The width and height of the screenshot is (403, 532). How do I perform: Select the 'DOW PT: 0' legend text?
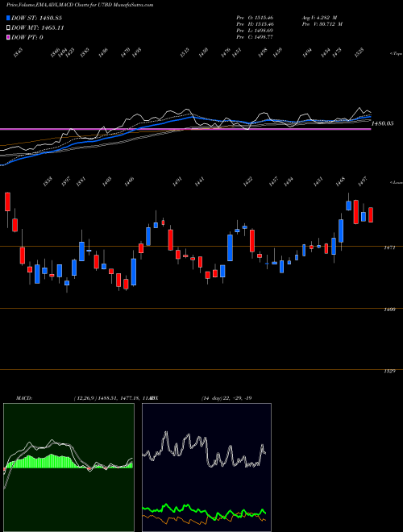pyautogui.click(x=27, y=37)
